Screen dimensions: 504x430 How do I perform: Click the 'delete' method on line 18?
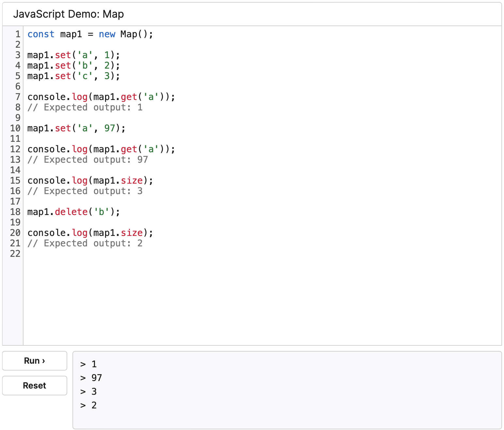pos(71,212)
